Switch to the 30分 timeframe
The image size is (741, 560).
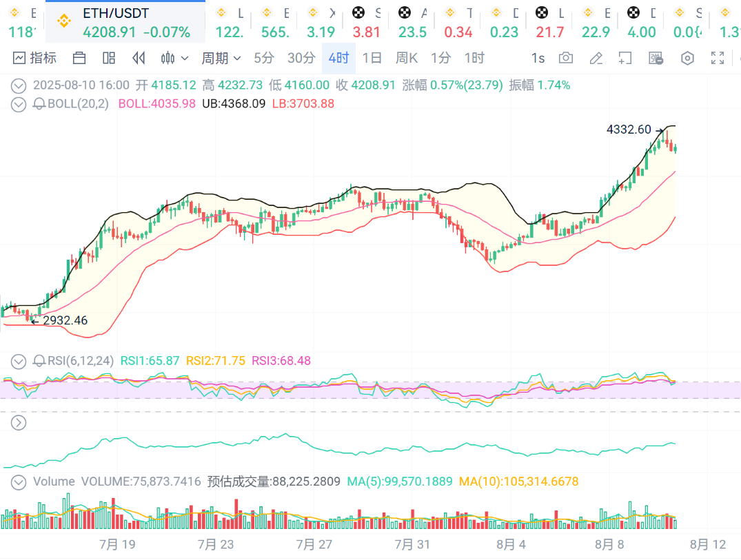pyautogui.click(x=301, y=58)
